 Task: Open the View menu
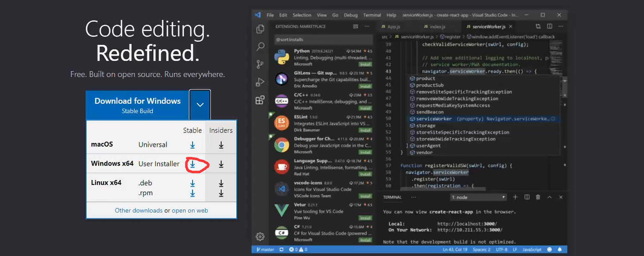tap(322, 15)
